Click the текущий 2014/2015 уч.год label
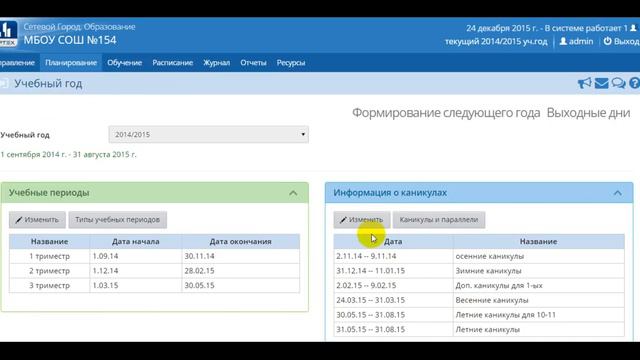The image size is (640, 360). click(496, 41)
